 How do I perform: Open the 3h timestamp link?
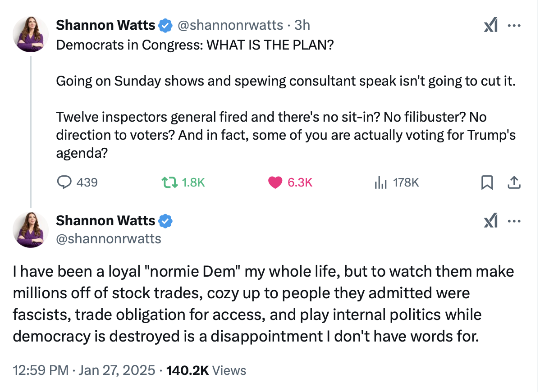pos(302,25)
